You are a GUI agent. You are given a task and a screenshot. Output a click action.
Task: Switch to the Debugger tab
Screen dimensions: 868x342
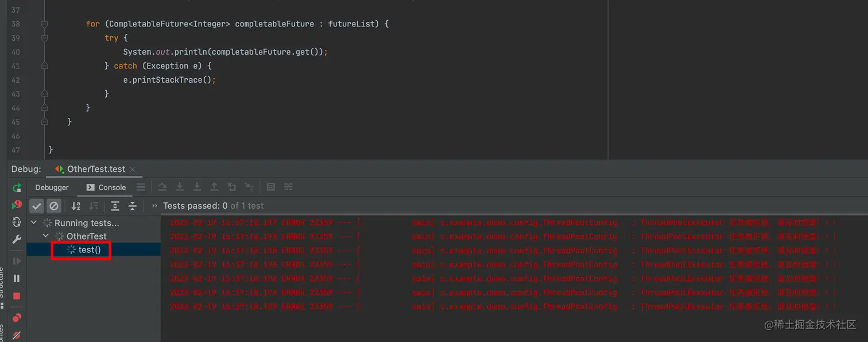52,187
